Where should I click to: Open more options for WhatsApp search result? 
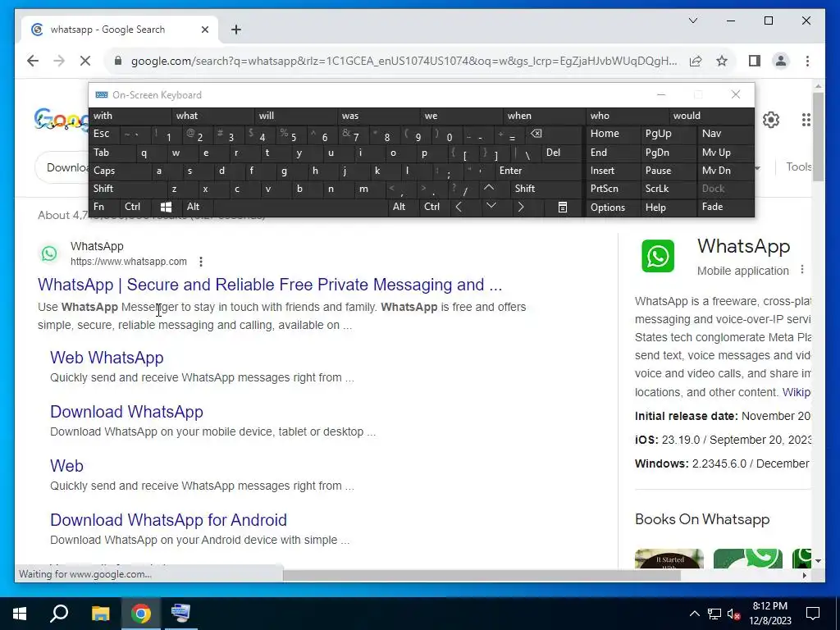pyautogui.click(x=200, y=262)
